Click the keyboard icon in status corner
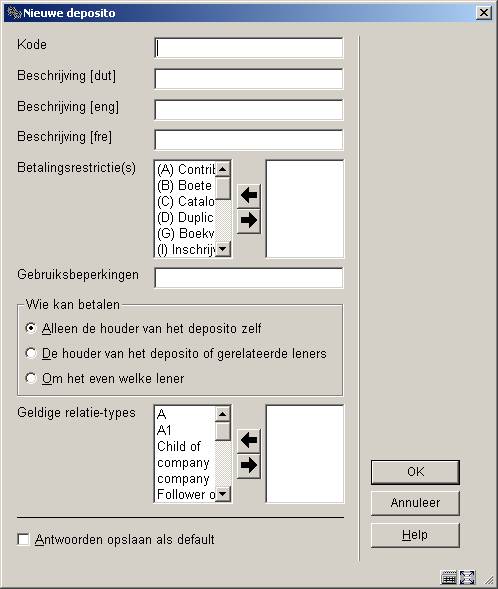The width and height of the screenshot is (498, 589). coord(448,577)
